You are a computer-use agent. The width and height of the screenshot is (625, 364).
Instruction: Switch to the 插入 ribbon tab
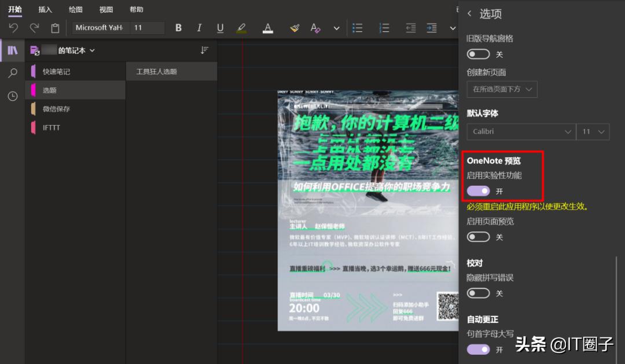click(x=46, y=9)
